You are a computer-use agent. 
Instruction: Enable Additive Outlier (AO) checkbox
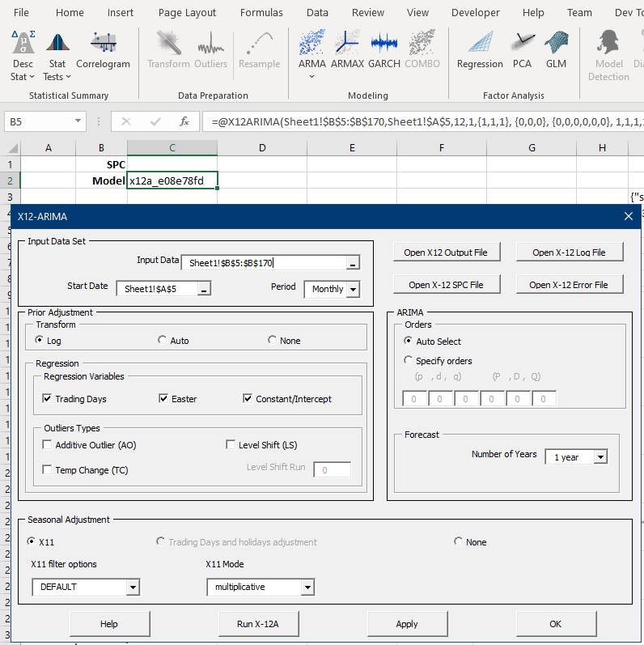47,444
